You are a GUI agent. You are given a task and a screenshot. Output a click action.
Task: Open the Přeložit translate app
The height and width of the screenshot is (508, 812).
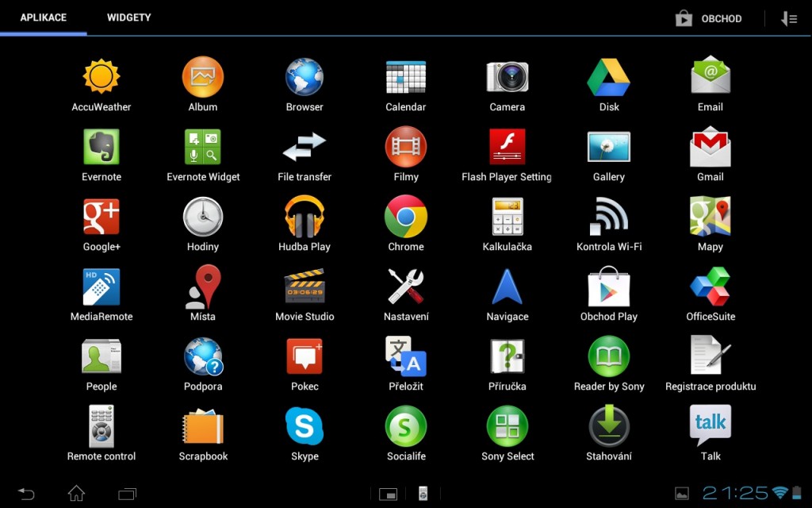click(406, 356)
